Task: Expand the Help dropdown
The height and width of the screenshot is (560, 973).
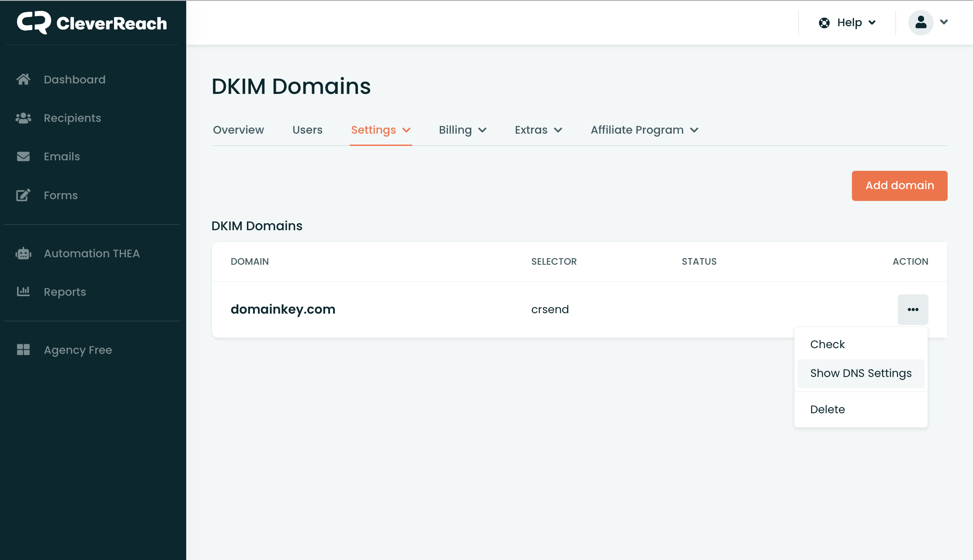Action: (848, 23)
